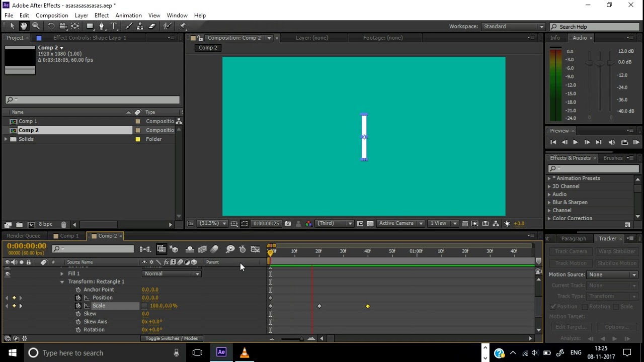Viewport: 644px width, 362px height.
Task: Create a new folder in Project panel
Action: point(19,225)
